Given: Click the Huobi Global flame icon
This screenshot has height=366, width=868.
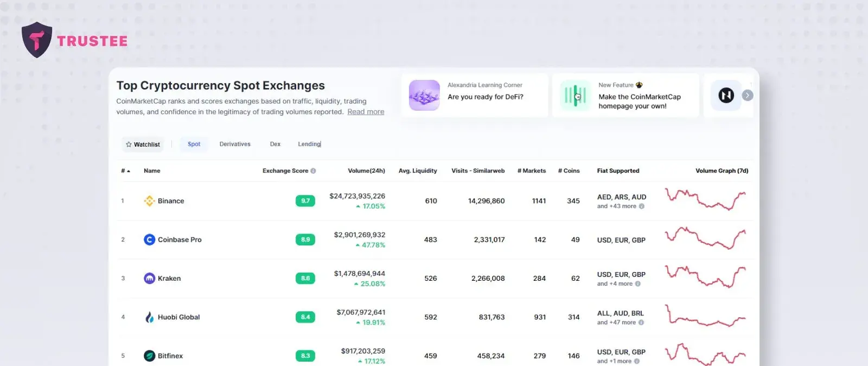Looking at the screenshot, I should (149, 317).
